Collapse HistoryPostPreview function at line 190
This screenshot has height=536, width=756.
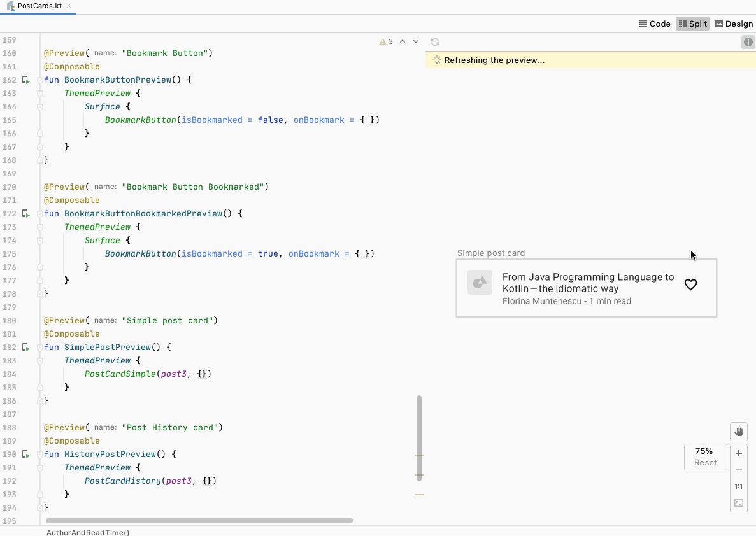[x=40, y=455]
